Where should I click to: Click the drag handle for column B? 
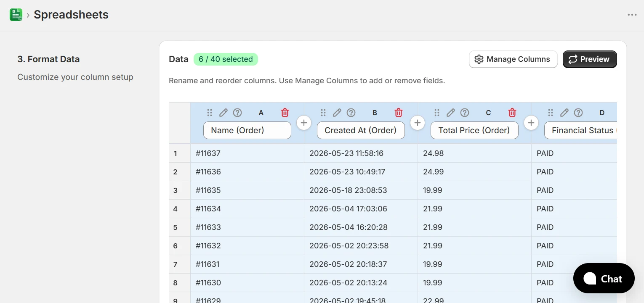pyautogui.click(x=323, y=113)
